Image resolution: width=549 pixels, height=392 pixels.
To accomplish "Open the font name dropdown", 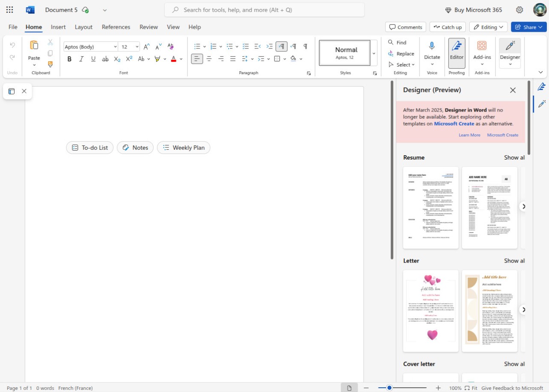I will pyautogui.click(x=115, y=47).
